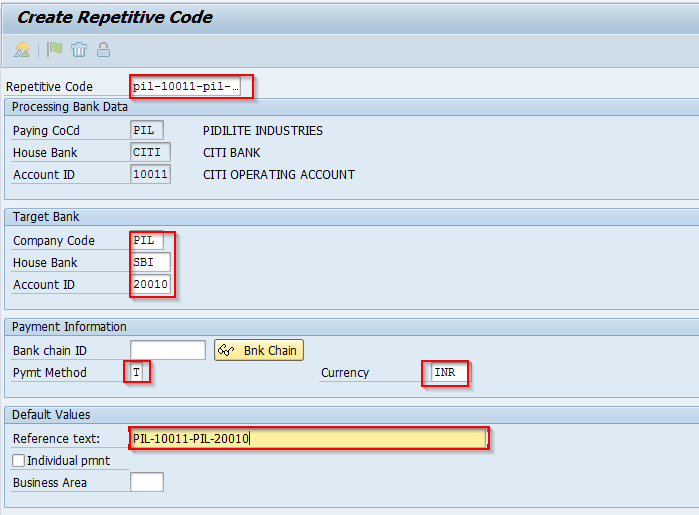Select the Bank chain ID label

pyautogui.click(x=49, y=351)
